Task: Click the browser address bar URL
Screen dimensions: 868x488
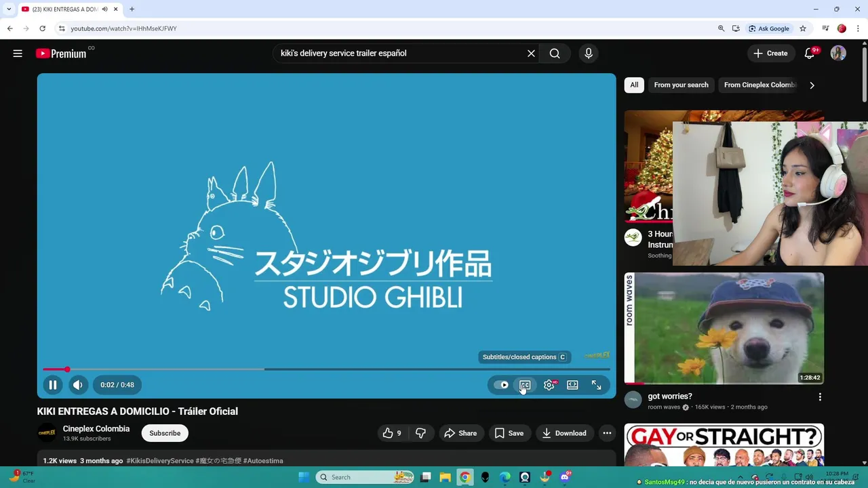Action: tap(123, 28)
